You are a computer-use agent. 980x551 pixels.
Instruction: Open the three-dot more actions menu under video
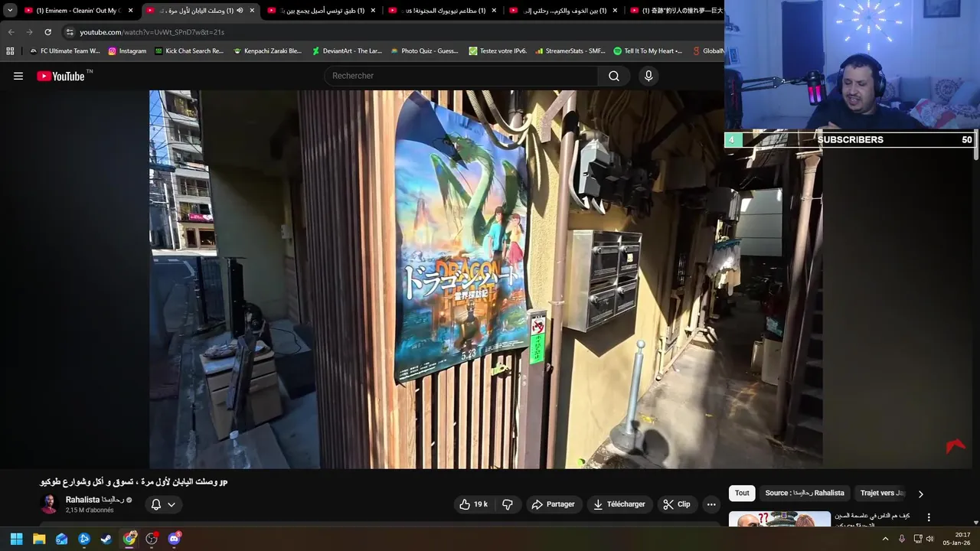pos(711,504)
